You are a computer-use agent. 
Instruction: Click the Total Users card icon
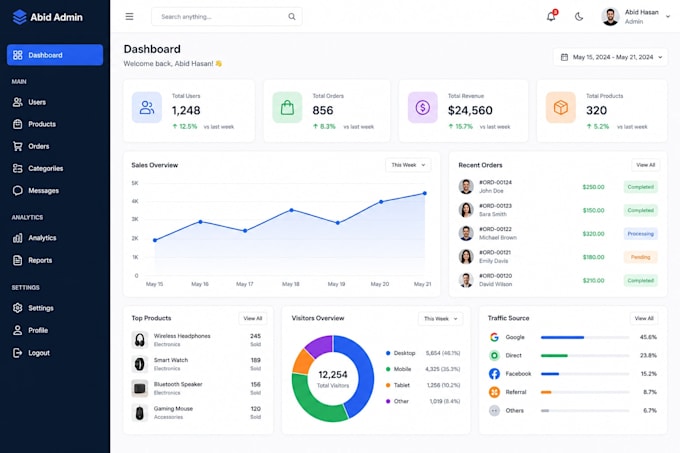pyautogui.click(x=147, y=107)
